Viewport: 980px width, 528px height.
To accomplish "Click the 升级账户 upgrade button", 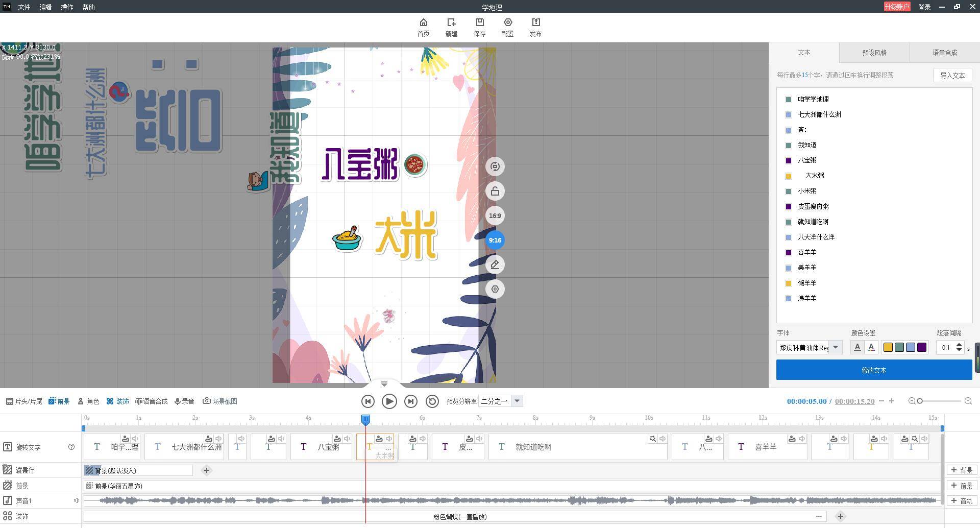I will (897, 7).
